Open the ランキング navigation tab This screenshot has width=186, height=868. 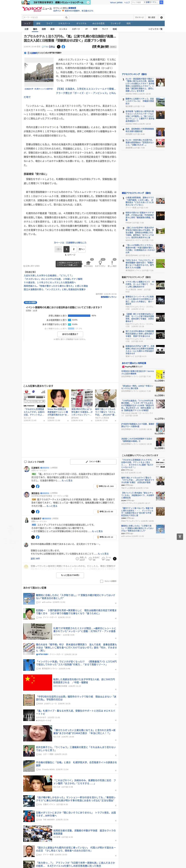click(x=115, y=24)
